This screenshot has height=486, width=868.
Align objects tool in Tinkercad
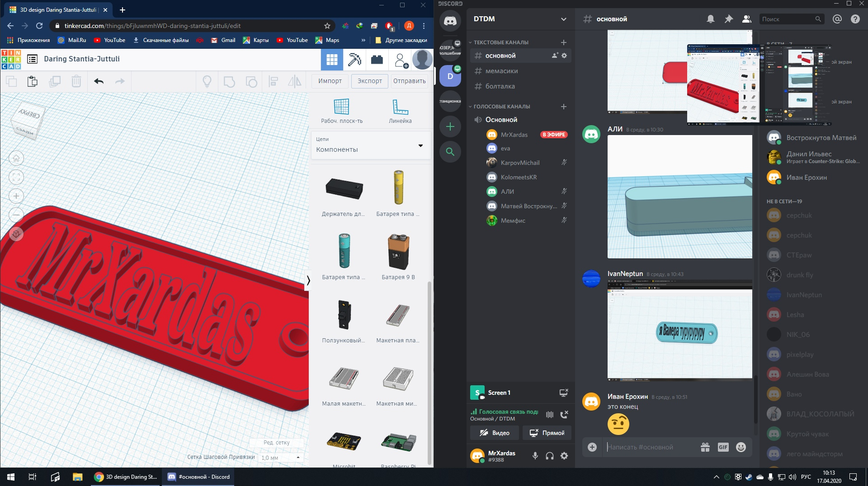[273, 81]
